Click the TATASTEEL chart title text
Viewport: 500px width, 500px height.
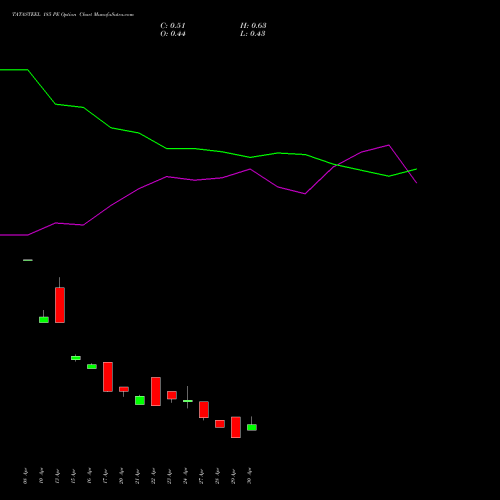[73, 15]
